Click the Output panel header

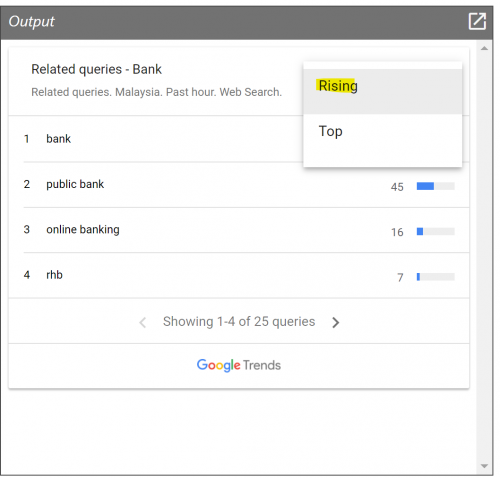pos(247,22)
